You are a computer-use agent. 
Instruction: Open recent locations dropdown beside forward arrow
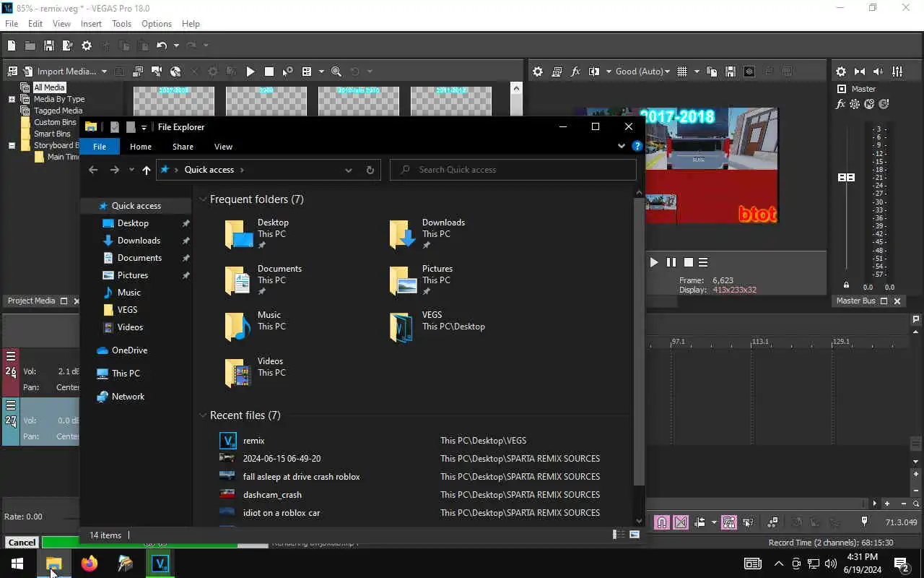click(131, 170)
